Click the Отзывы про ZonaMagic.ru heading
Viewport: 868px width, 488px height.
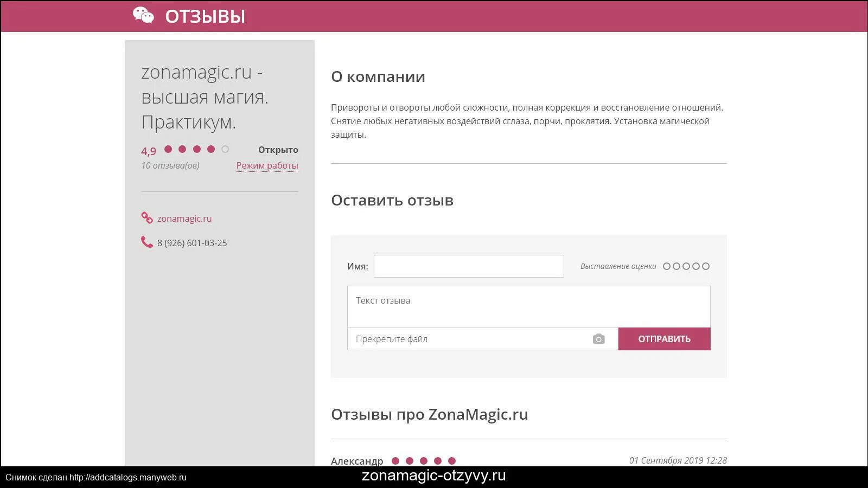click(429, 414)
